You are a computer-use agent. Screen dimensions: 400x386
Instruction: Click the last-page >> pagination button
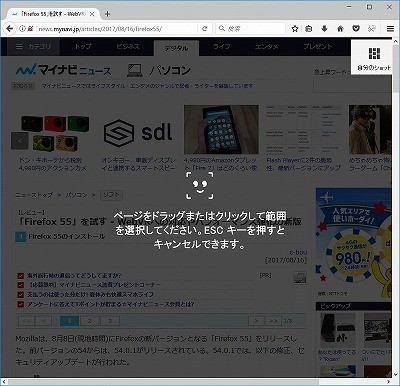click(x=273, y=321)
